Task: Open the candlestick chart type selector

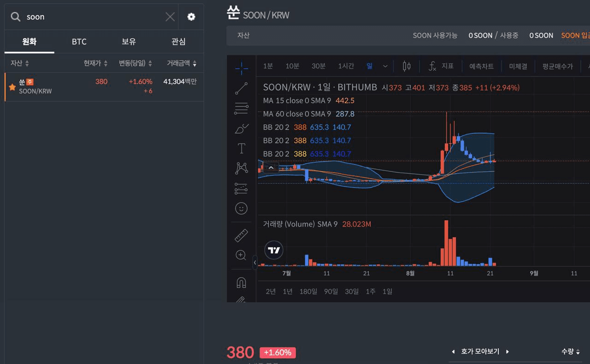Action: pos(407,66)
